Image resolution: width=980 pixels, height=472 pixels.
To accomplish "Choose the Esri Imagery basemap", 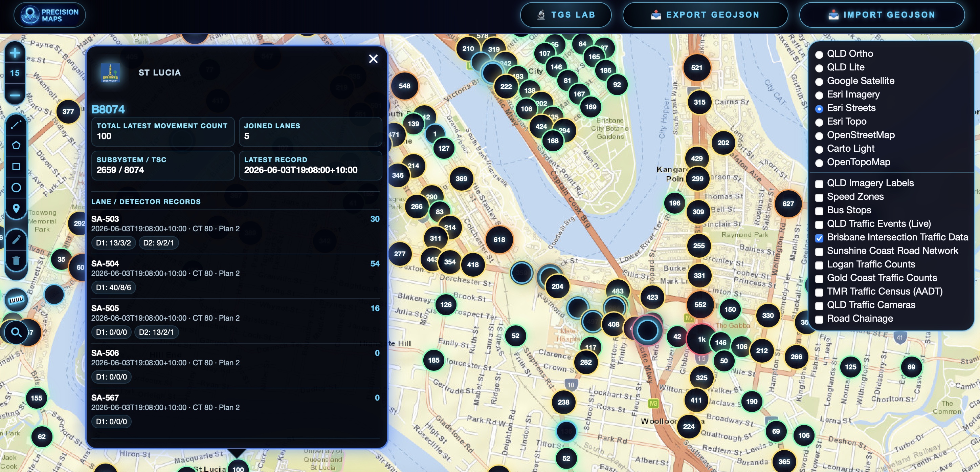I will (819, 95).
